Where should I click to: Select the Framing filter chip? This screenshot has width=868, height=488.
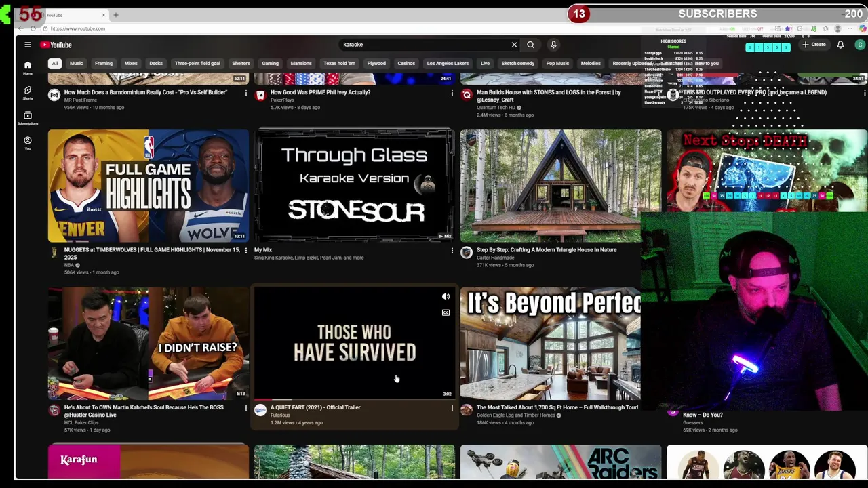(x=104, y=63)
